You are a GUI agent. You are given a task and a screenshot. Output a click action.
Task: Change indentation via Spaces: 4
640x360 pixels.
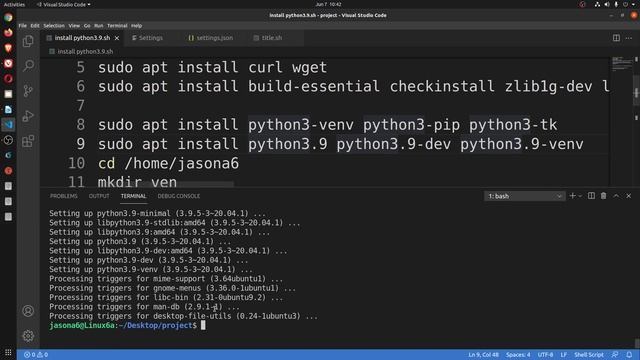point(518,355)
